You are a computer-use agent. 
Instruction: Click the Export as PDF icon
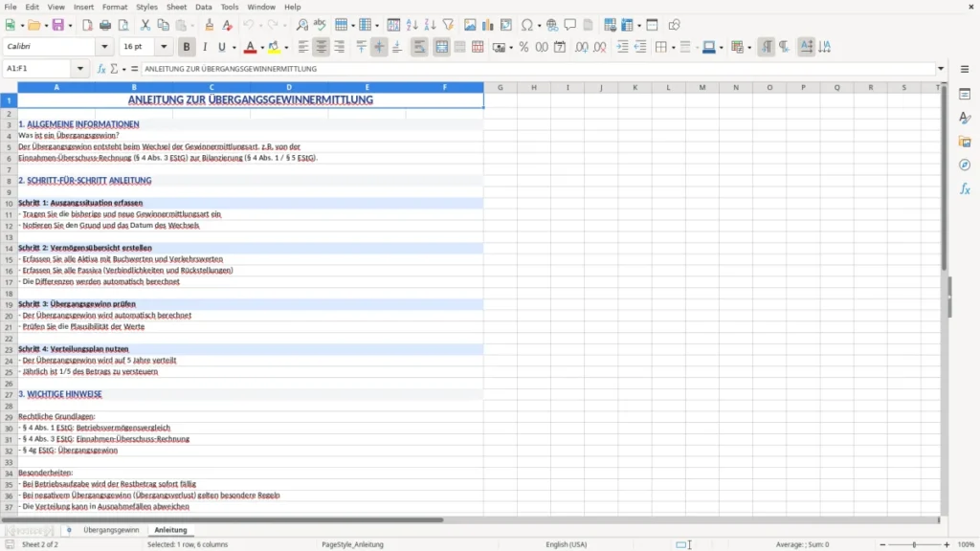click(87, 25)
